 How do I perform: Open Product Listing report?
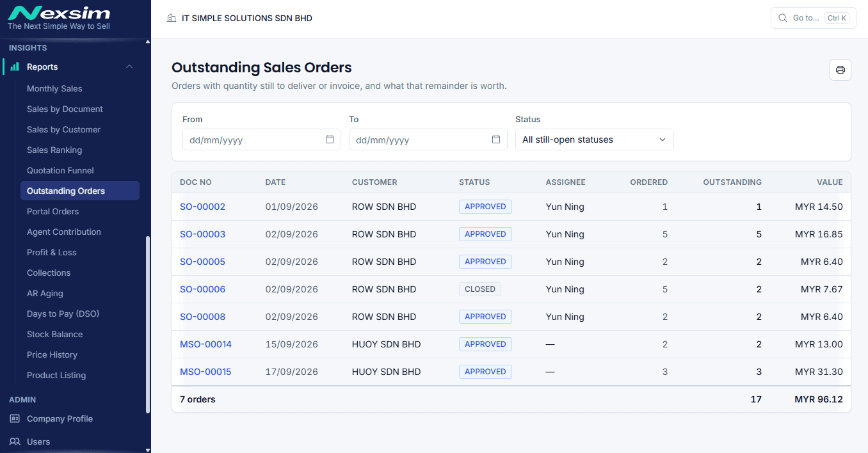[x=80, y=375]
